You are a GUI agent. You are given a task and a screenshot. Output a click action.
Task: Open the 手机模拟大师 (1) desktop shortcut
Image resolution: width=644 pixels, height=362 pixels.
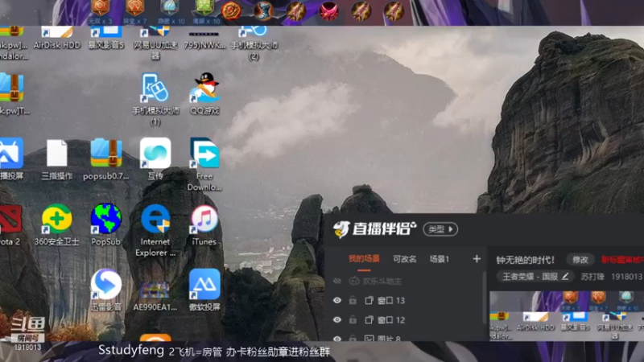(155, 98)
